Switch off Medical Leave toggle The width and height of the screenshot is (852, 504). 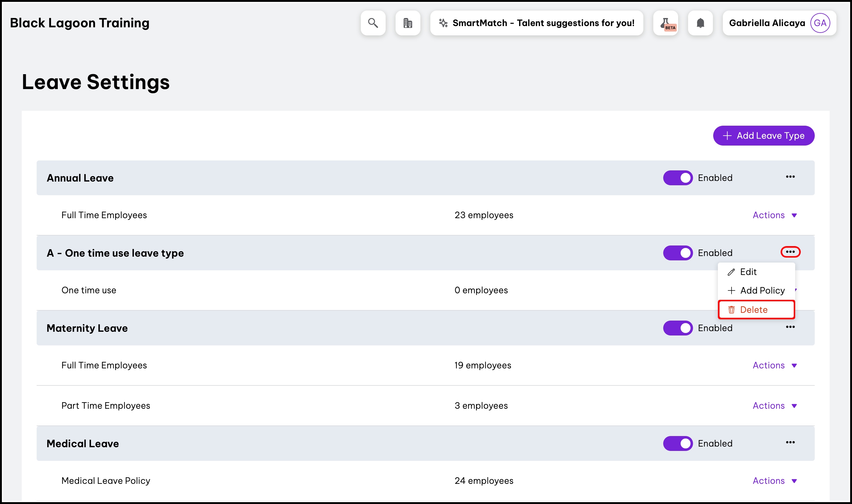click(x=678, y=443)
